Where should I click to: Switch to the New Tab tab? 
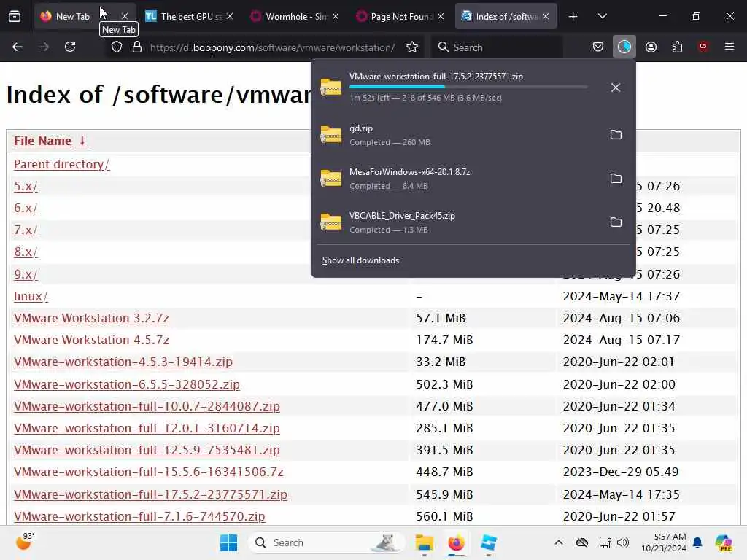tap(72, 17)
